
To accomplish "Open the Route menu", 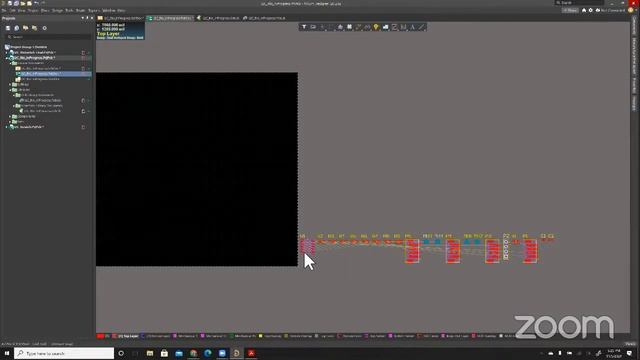I will (x=80, y=11).
